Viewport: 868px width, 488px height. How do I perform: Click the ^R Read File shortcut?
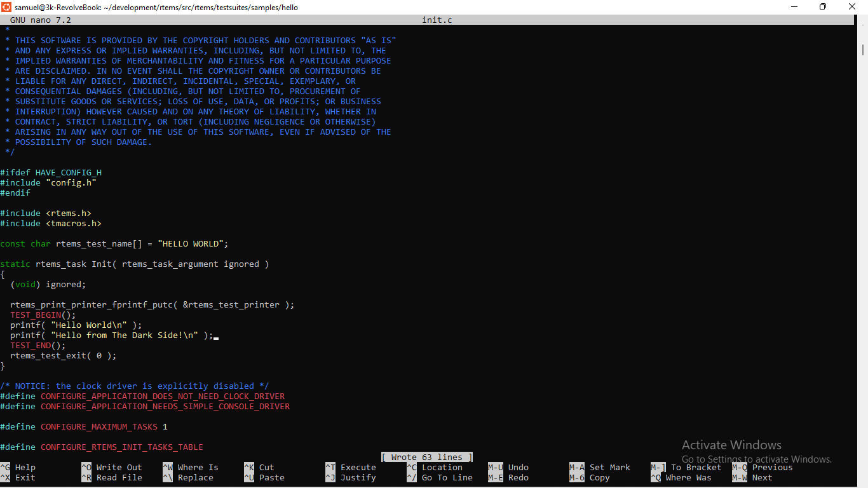click(x=112, y=477)
